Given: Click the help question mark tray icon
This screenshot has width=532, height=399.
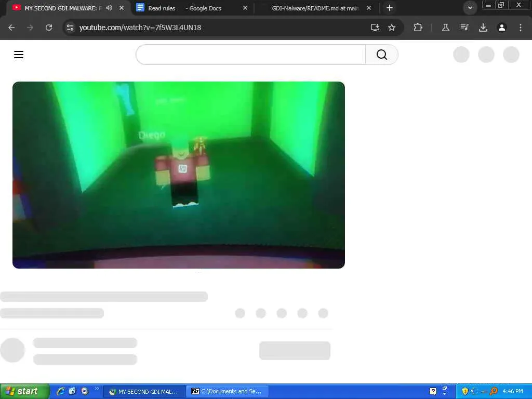Looking at the screenshot, I should 433,391.
